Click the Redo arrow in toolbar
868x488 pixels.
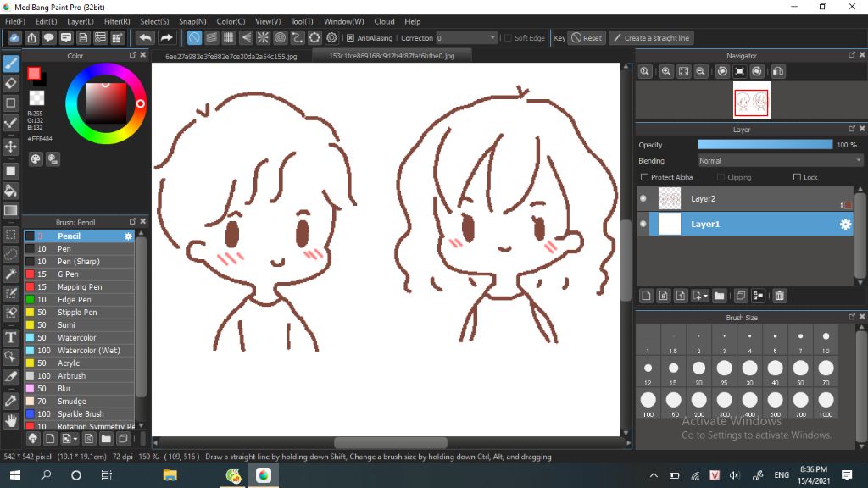[x=166, y=37]
